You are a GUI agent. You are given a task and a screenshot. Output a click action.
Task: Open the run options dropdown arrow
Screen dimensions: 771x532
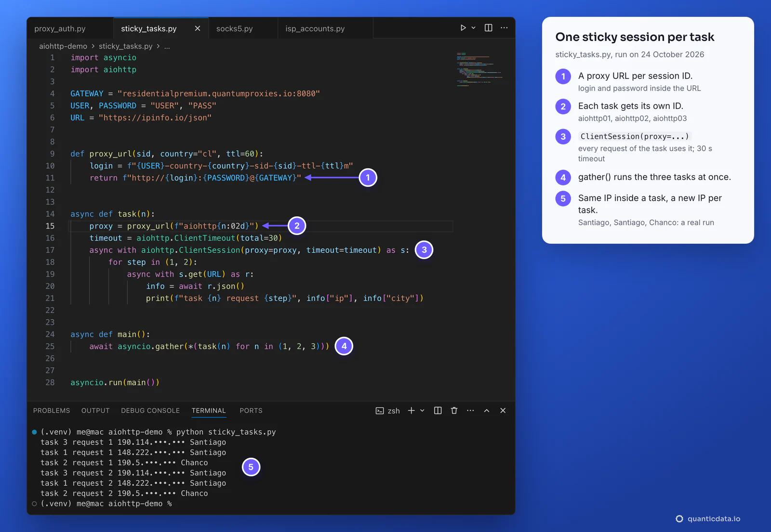pyautogui.click(x=473, y=28)
